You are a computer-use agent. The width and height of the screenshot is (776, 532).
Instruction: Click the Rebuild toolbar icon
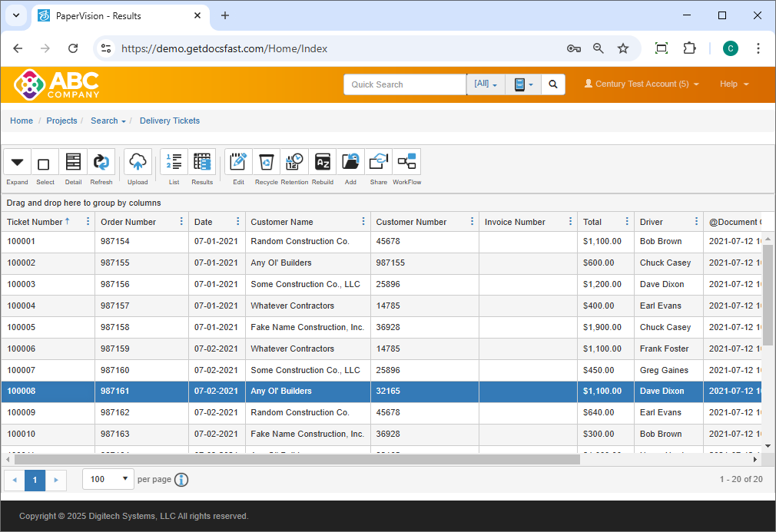click(323, 163)
